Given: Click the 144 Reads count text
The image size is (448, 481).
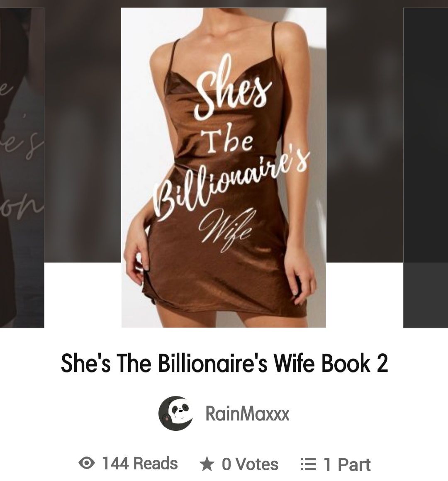Looking at the screenshot, I should tap(140, 463).
